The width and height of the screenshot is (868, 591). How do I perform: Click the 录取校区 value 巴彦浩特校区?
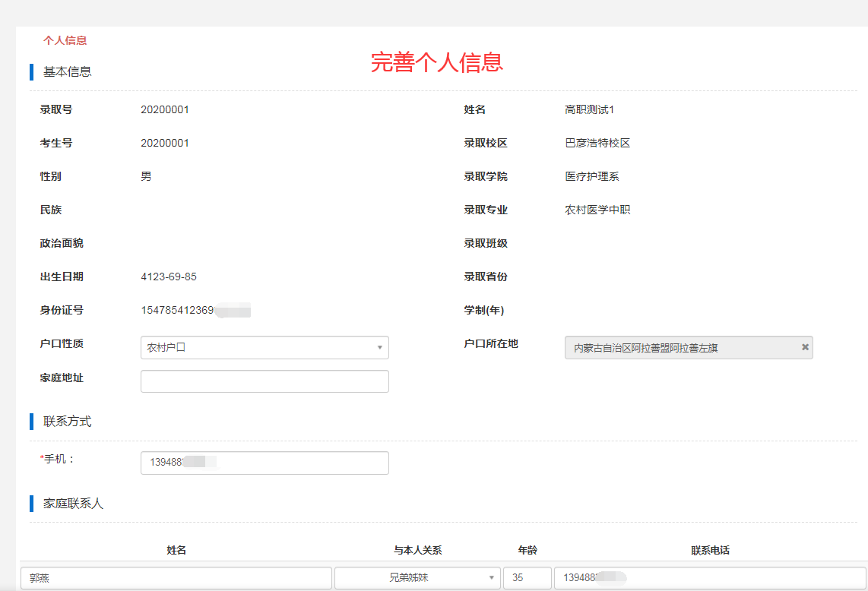(x=597, y=143)
